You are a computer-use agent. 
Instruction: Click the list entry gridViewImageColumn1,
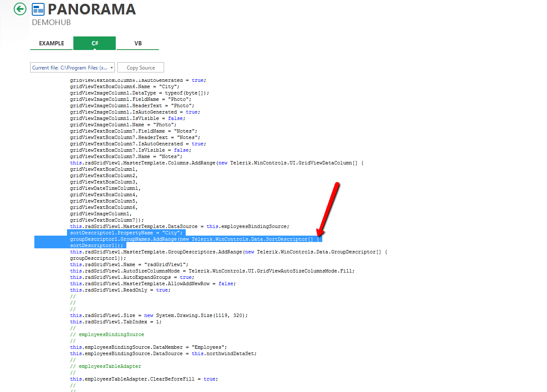[x=101, y=214]
